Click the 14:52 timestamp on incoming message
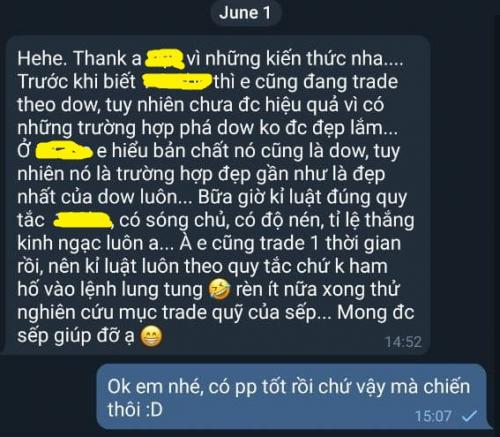 click(x=403, y=342)
